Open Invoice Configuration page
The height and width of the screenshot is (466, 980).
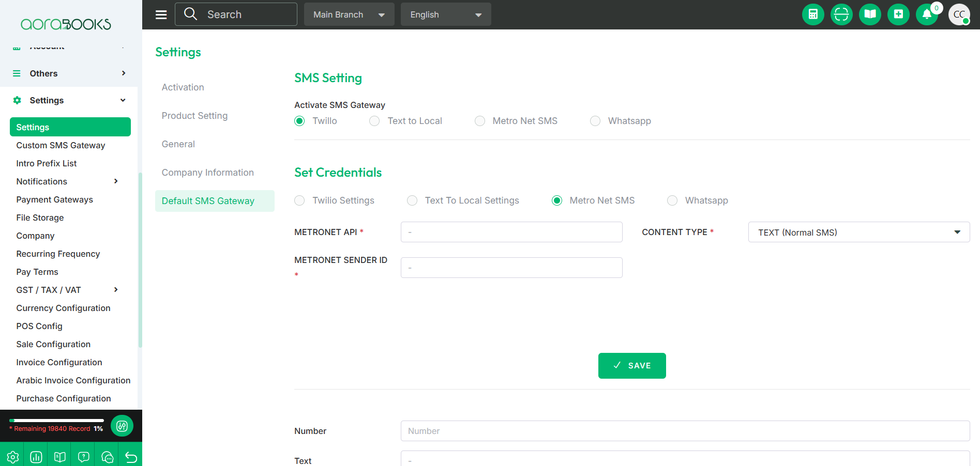[59, 362]
